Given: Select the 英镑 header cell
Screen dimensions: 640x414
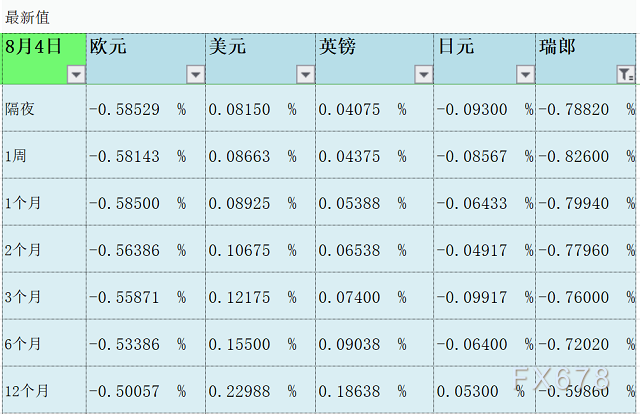Looking at the screenshot, I should coord(374,59).
